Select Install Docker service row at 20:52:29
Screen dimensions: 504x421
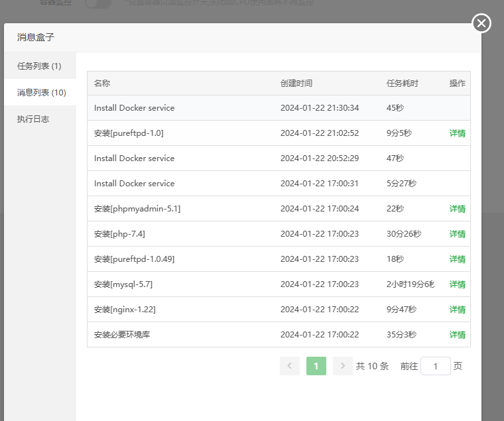[279, 158]
